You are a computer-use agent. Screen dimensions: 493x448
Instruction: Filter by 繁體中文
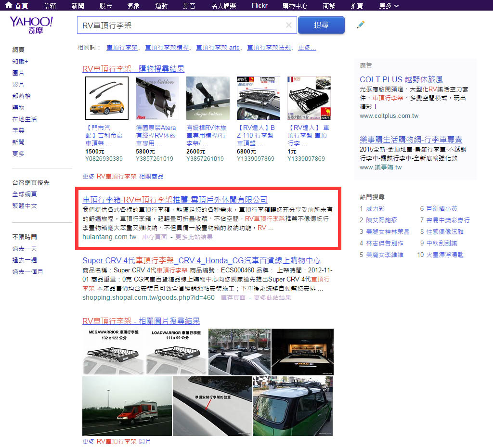click(x=25, y=206)
